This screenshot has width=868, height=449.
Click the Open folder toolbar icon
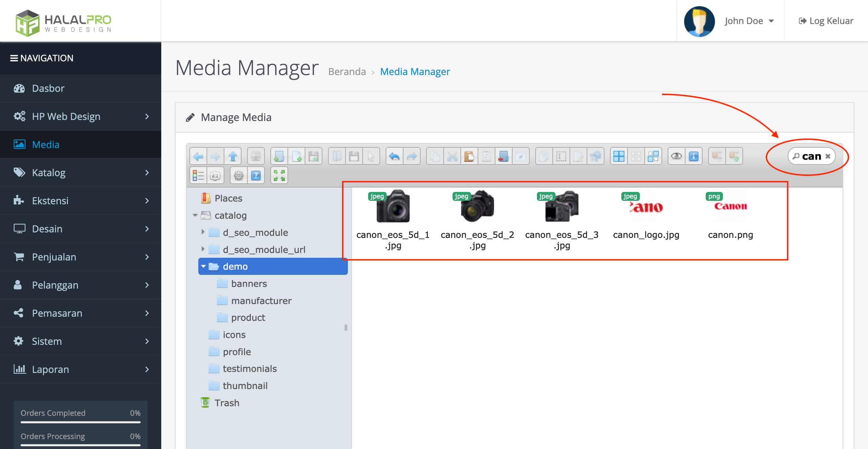pyautogui.click(x=337, y=157)
